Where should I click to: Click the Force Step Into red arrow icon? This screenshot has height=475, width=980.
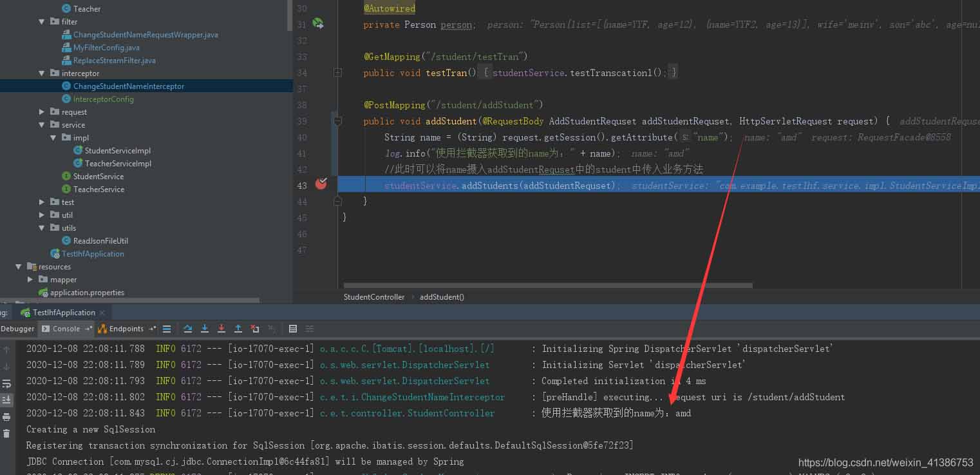[x=222, y=329]
